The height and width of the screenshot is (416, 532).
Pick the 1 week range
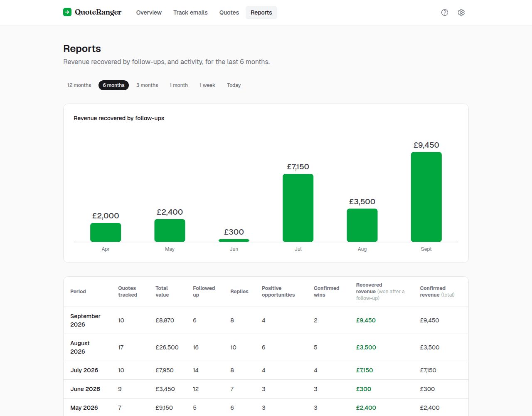(207, 85)
